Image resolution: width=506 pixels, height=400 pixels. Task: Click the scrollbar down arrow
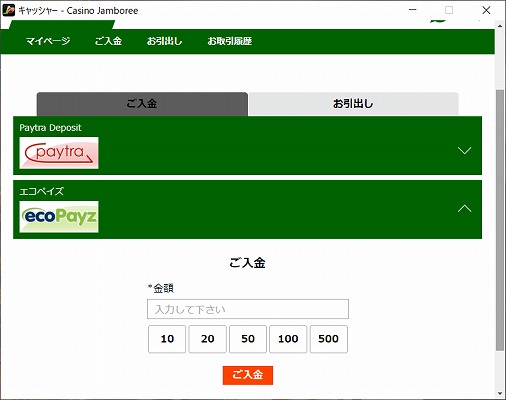tap(500, 393)
